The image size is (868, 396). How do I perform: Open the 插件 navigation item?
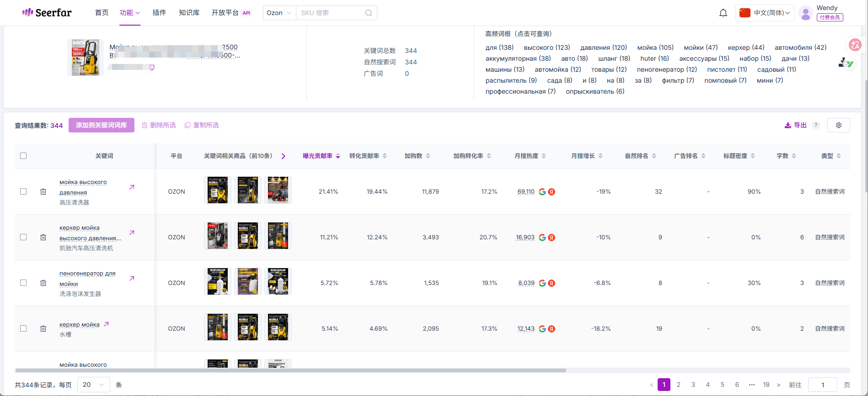tap(159, 13)
